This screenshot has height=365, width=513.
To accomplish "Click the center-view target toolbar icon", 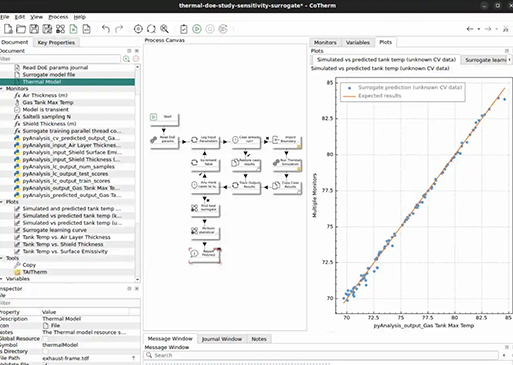I will pos(138,29).
